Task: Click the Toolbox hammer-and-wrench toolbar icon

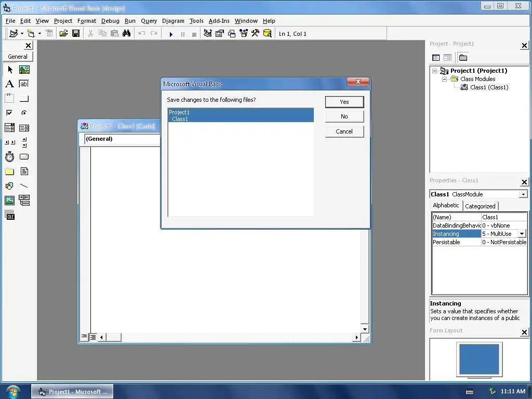Action: click(256, 33)
